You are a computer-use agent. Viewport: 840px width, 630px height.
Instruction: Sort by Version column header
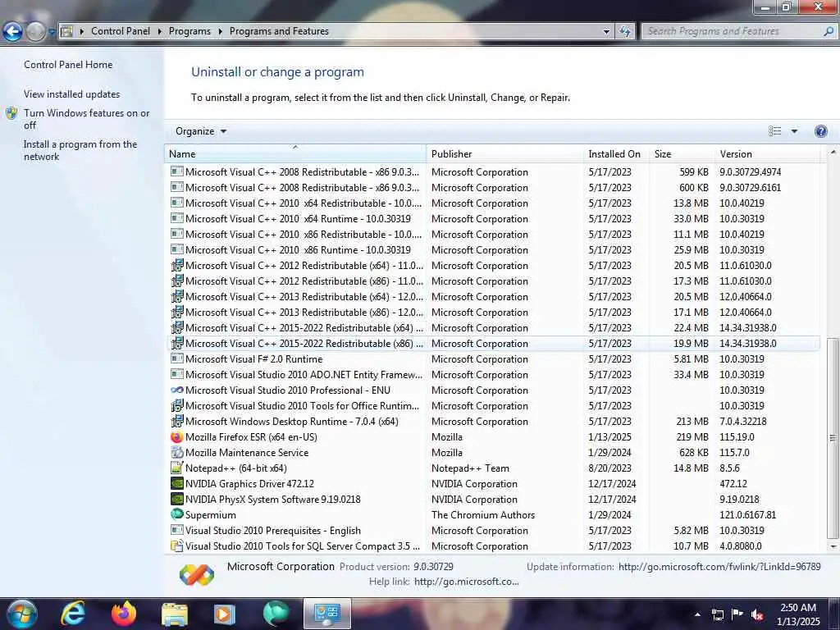pyautogui.click(x=767, y=153)
